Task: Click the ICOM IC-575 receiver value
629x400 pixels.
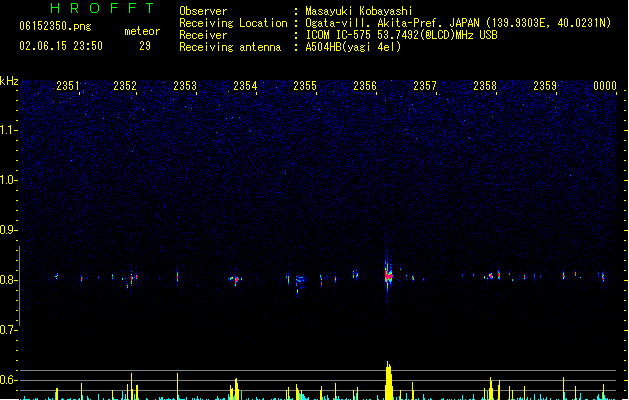Action: pyautogui.click(x=402, y=35)
